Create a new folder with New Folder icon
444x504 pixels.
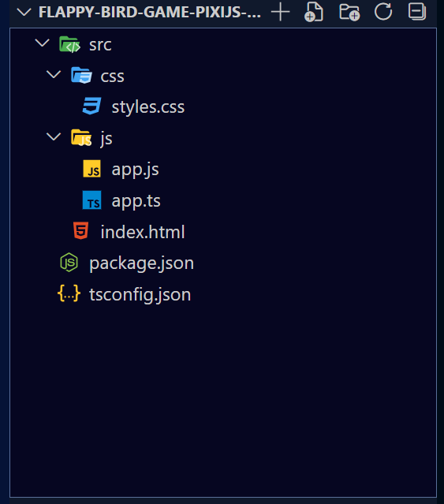click(349, 12)
